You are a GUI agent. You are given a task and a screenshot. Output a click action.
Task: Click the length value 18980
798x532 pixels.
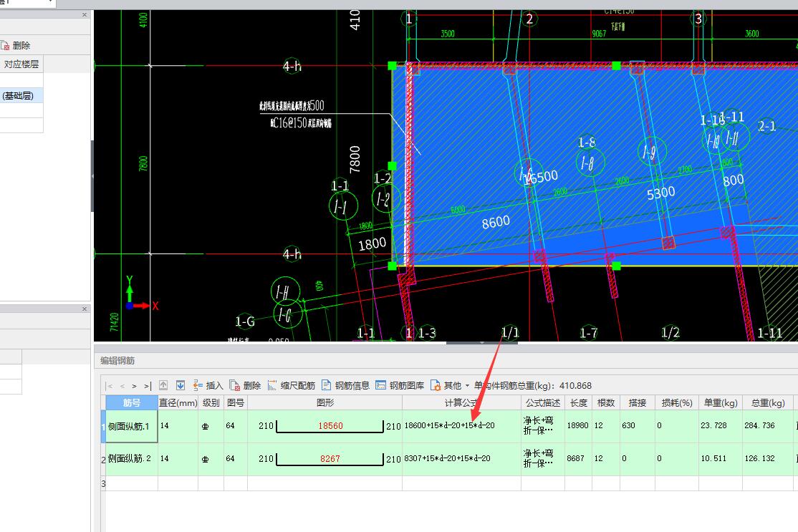click(577, 425)
